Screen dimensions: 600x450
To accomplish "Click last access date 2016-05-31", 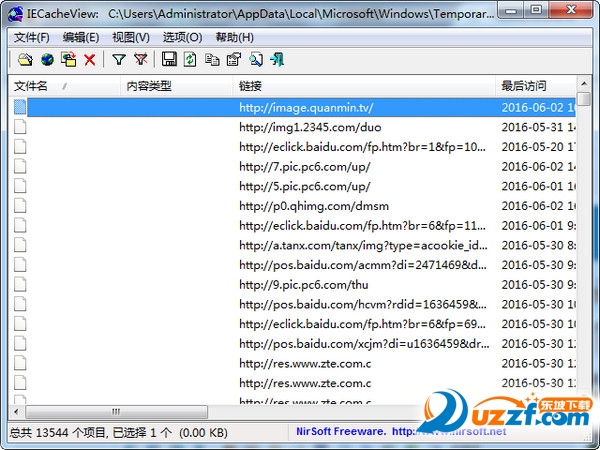I will click(x=538, y=127).
